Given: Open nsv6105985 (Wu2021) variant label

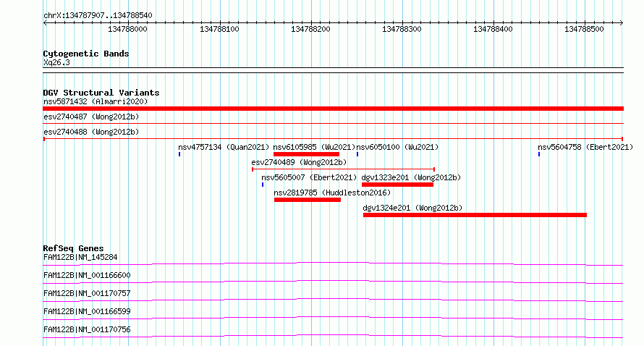Looking at the screenshot, I should tap(314, 147).
